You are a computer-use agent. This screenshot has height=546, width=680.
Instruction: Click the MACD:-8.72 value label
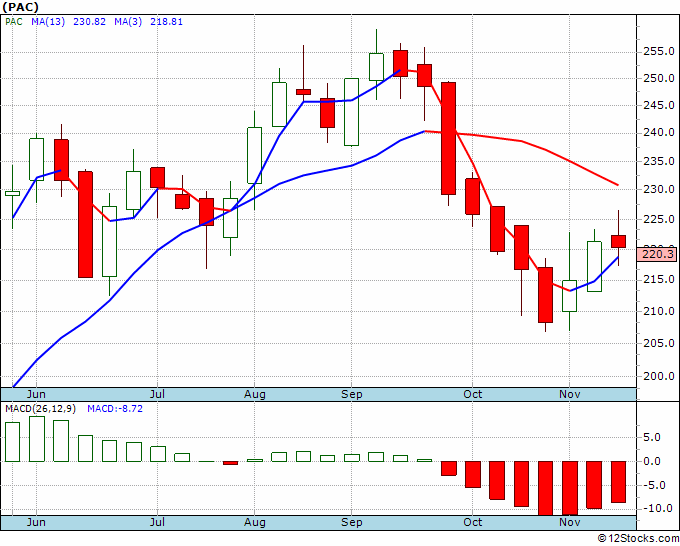[115, 409]
